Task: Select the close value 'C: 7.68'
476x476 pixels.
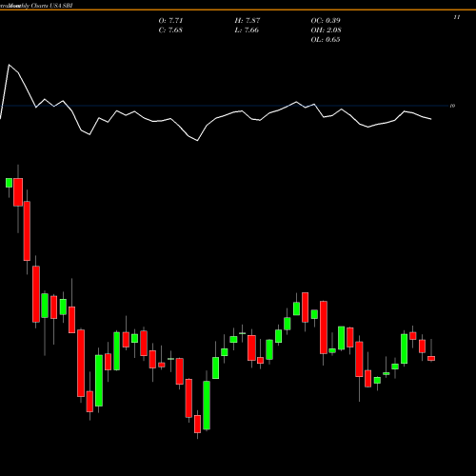Action: pos(170,30)
